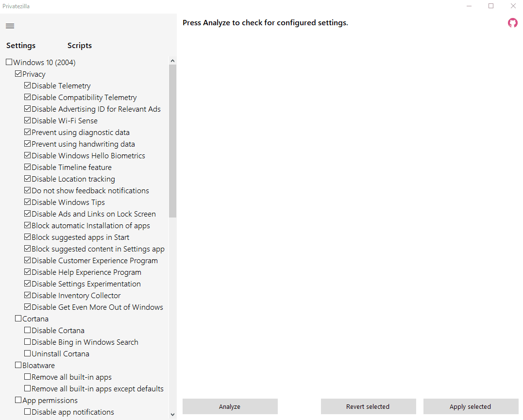Maximize the Privatezilla window
The width and height of the screenshot is (523, 420).
coord(491,6)
